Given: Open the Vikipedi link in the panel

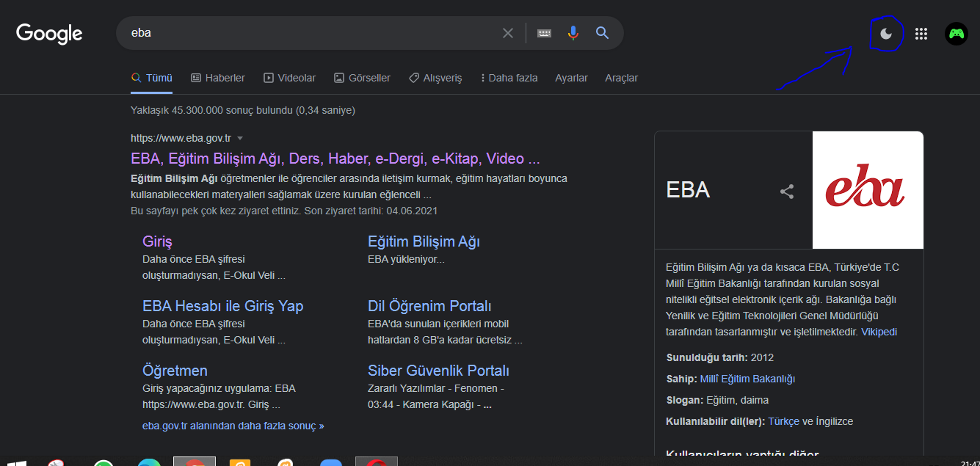Looking at the screenshot, I should coord(879,332).
